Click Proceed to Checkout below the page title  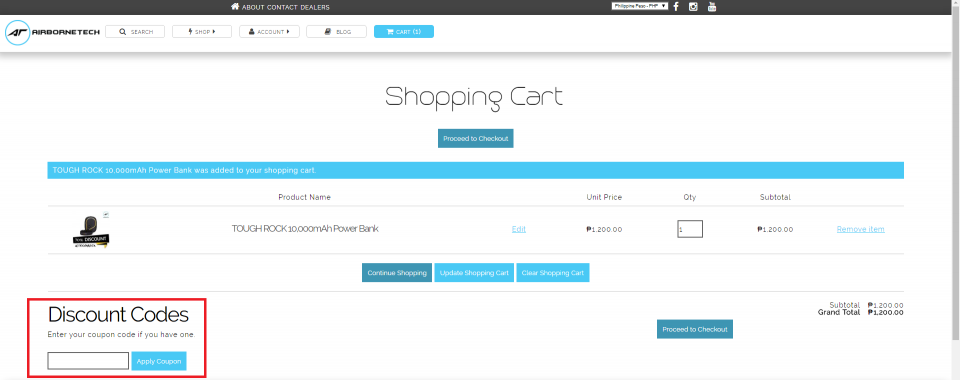pos(476,138)
